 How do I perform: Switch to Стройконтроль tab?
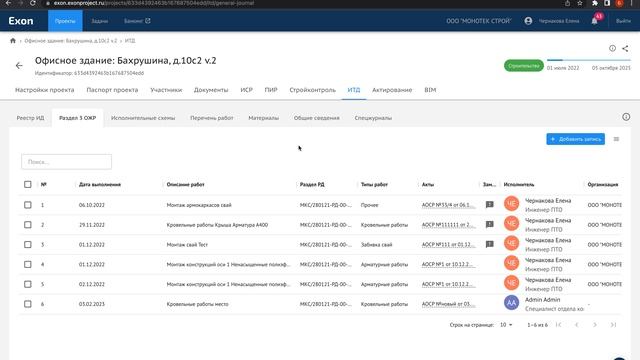(313, 90)
